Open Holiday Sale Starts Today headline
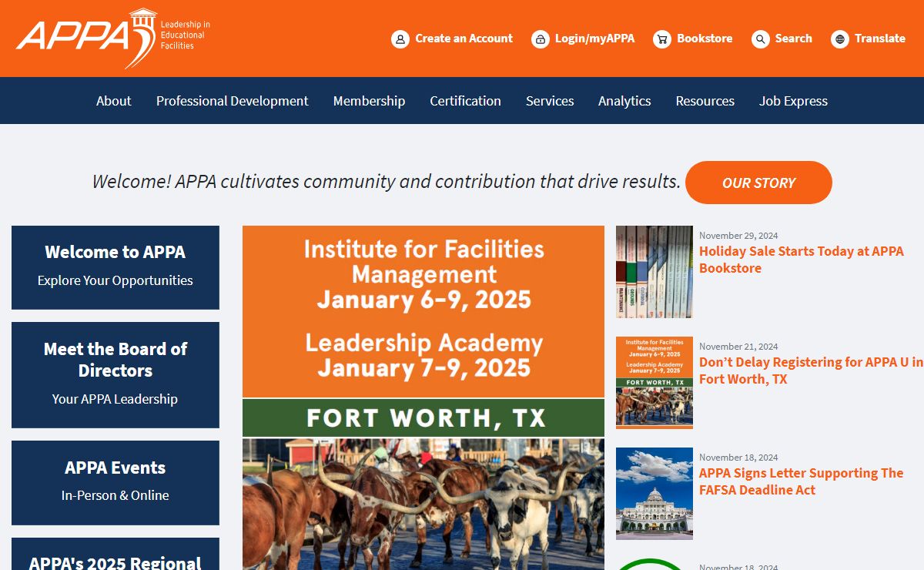 [x=802, y=260]
